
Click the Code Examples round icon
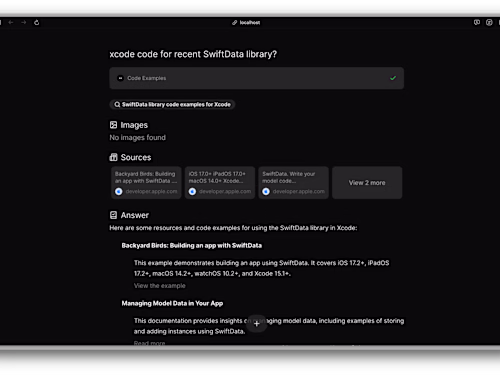coord(120,78)
